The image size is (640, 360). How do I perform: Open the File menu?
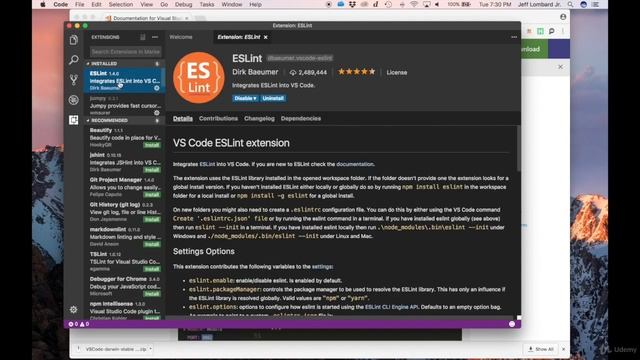pyautogui.click(x=80, y=4)
